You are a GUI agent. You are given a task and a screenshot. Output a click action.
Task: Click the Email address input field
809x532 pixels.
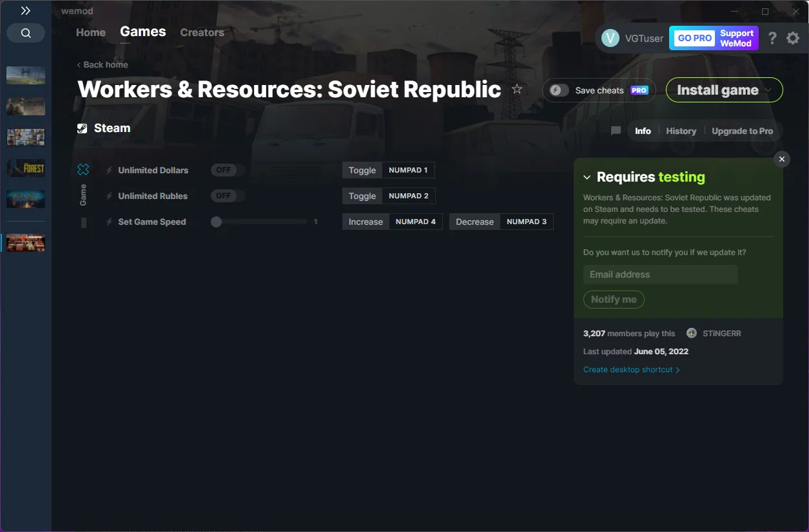(x=661, y=274)
